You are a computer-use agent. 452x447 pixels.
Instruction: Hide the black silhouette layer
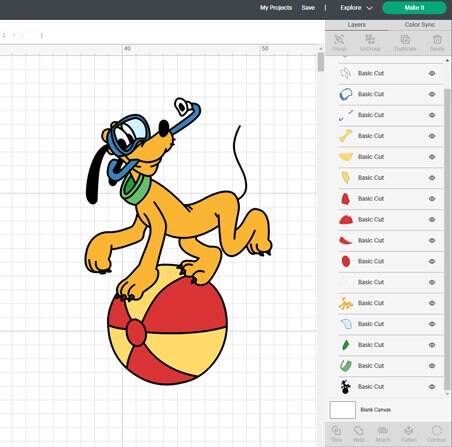[x=432, y=387]
